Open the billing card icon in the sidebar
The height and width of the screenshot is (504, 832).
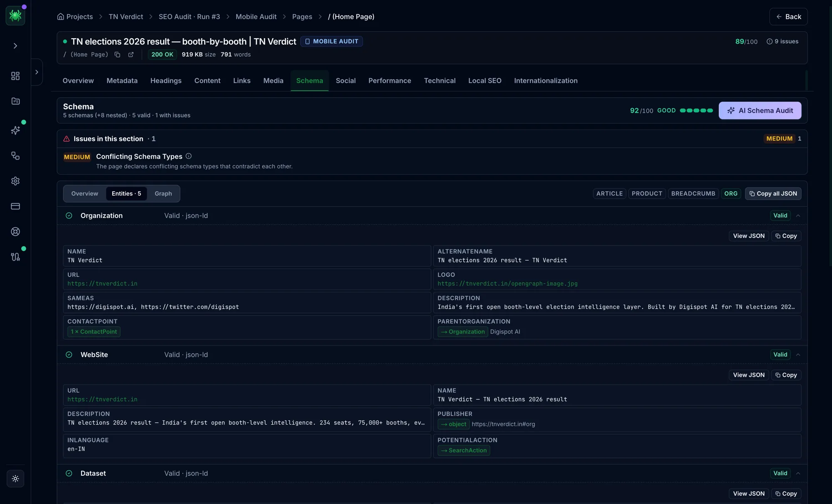click(x=15, y=206)
